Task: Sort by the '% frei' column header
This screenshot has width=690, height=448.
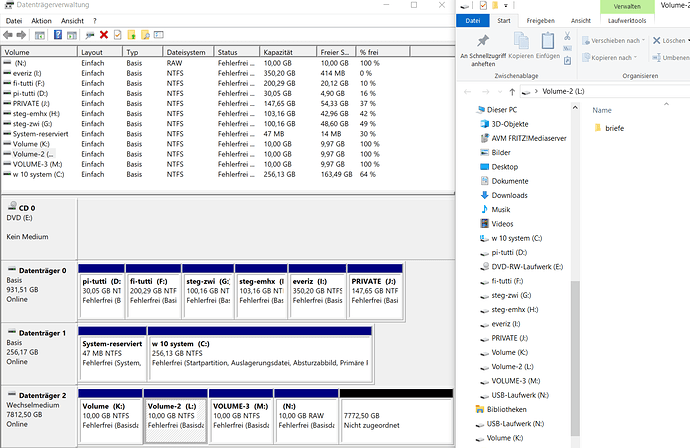Action: [x=383, y=52]
